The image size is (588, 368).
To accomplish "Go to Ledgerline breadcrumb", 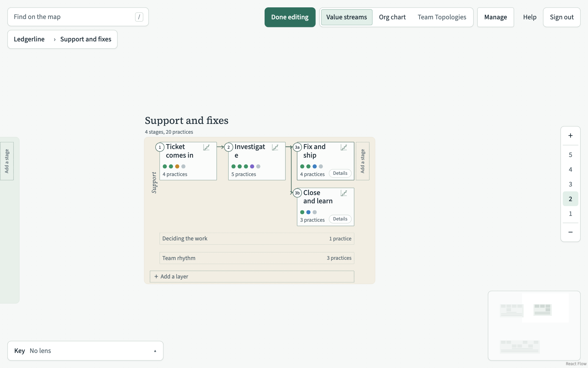I will (29, 39).
